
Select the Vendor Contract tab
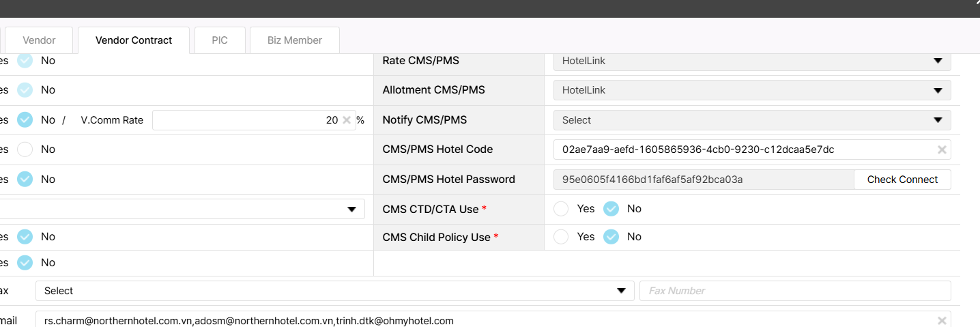pos(134,40)
